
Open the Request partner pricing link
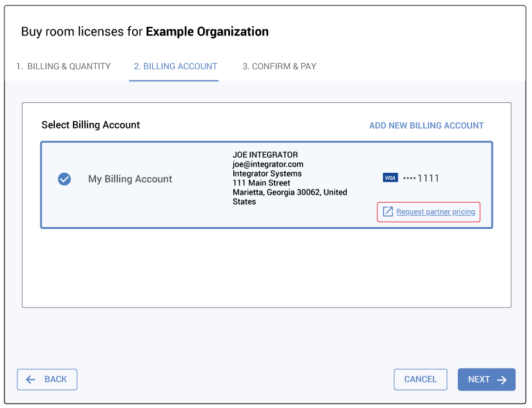point(435,212)
